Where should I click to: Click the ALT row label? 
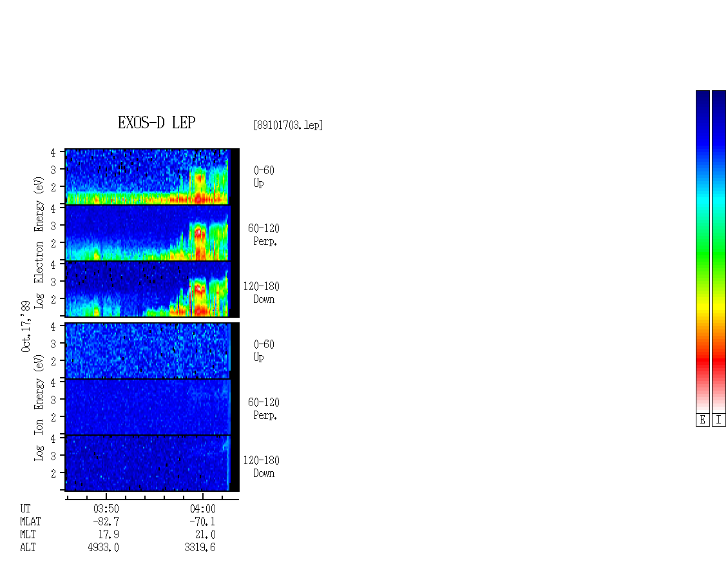pos(28,548)
